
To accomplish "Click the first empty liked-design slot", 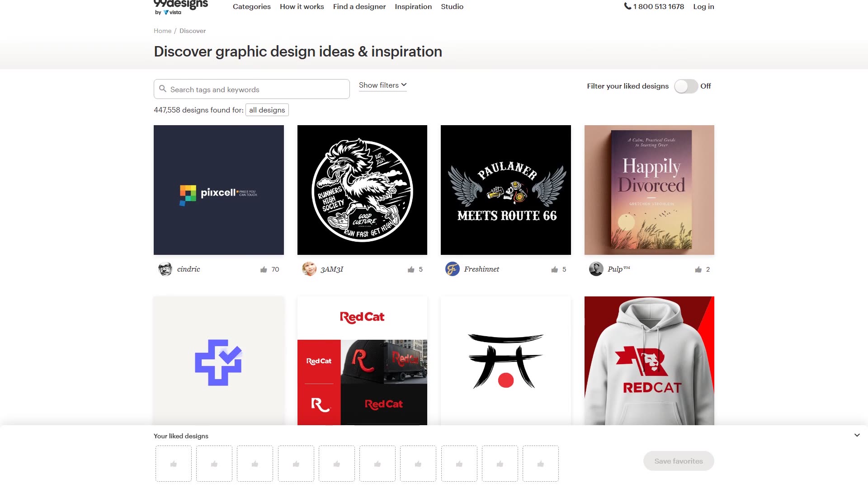I will (x=174, y=464).
